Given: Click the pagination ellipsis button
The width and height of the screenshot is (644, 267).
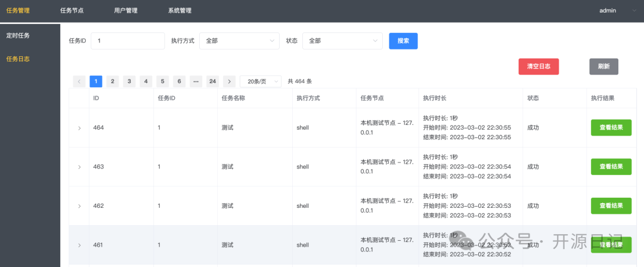Looking at the screenshot, I should coord(196,81).
